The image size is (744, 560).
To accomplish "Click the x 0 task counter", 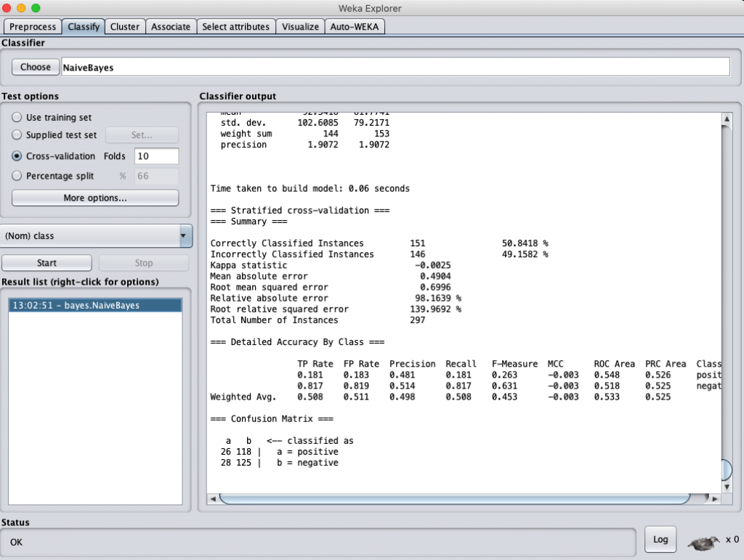I will click(732, 539).
